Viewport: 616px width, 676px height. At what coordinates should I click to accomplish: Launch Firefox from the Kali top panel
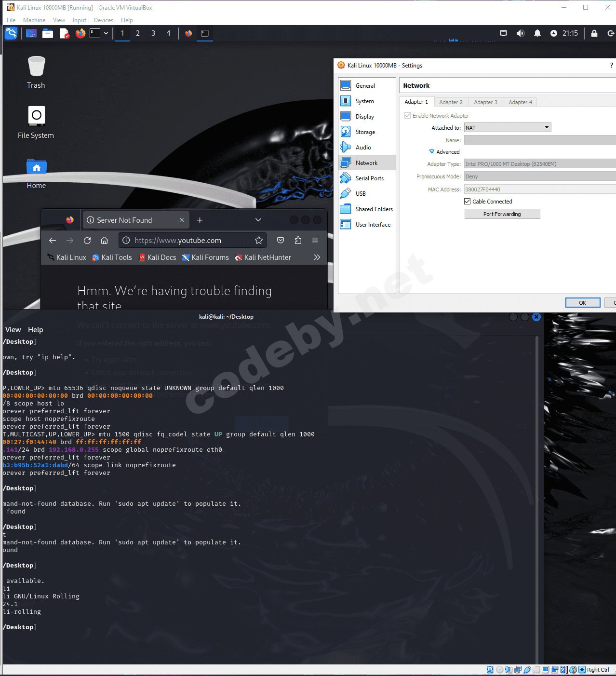pos(80,33)
